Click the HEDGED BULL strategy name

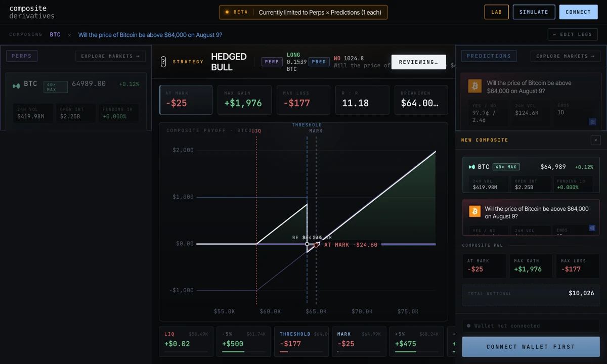(x=229, y=62)
